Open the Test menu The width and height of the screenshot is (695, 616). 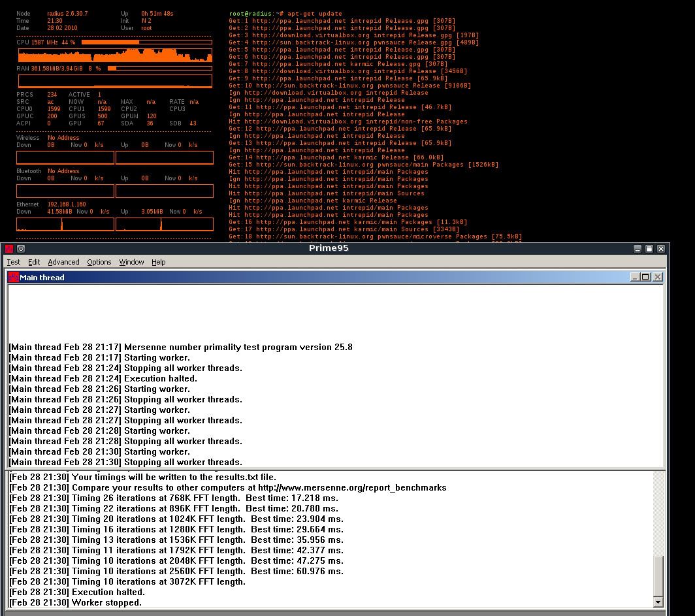[x=14, y=262]
